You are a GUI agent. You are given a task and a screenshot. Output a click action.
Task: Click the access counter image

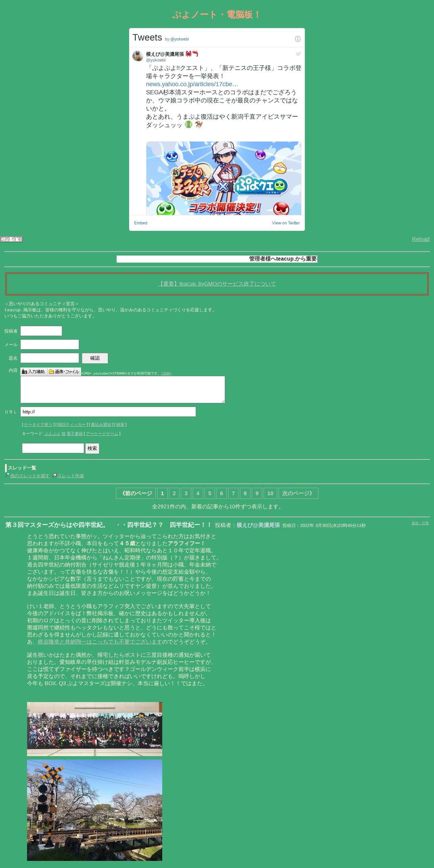[x=11, y=239]
